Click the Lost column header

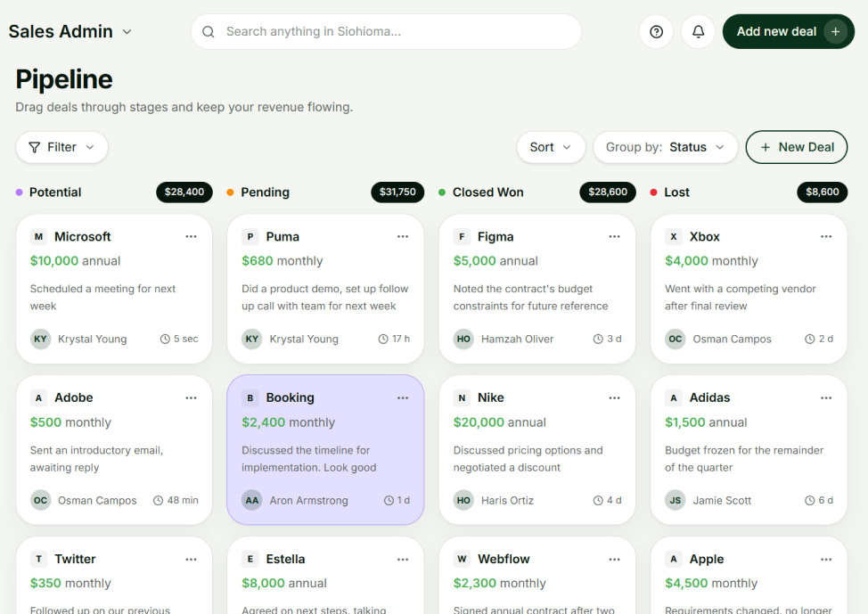tap(676, 192)
